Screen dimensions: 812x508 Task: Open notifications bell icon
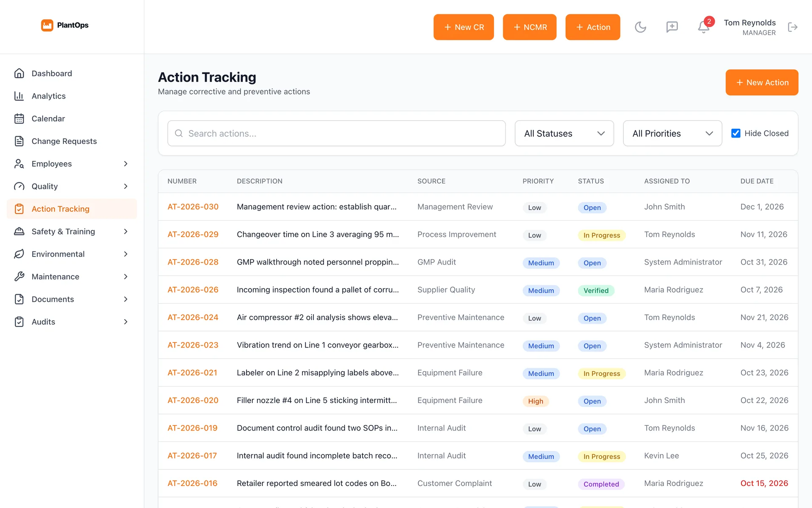pyautogui.click(x=703, y=27)
